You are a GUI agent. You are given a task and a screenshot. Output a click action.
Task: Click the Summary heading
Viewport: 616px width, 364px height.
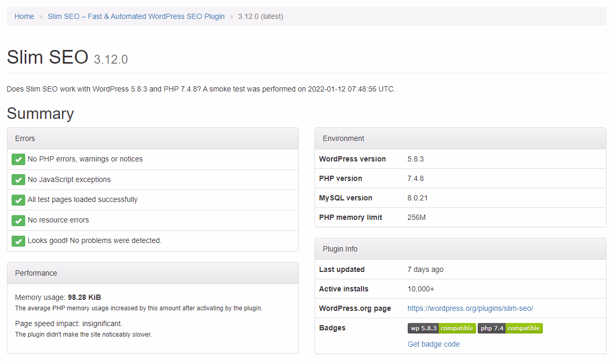coord(41,114)
